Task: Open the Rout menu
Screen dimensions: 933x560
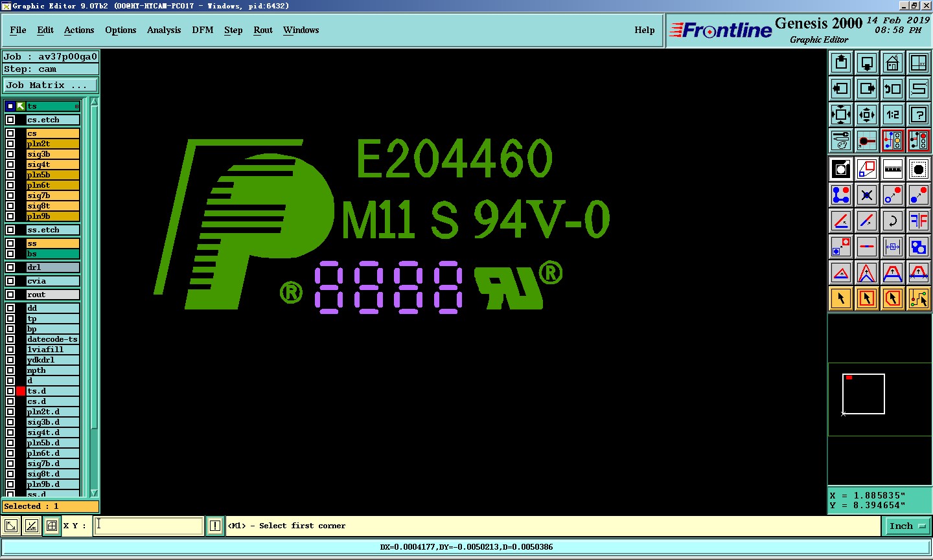Action: [263, 30]
